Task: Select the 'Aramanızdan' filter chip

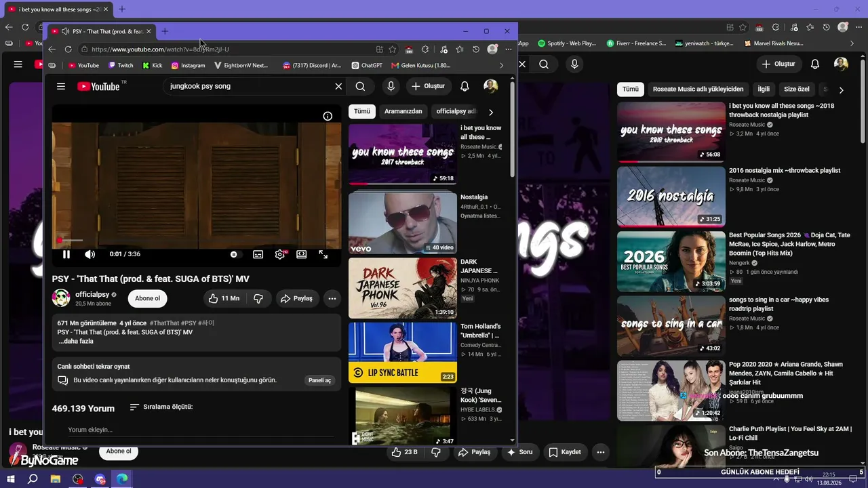Action: 403,111
